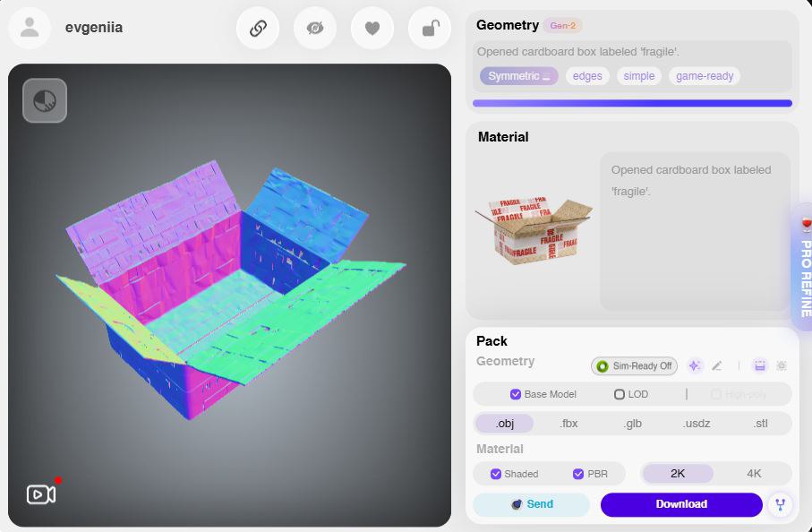
Task: Start video recording with camera icon
Action: coord(41,494)
